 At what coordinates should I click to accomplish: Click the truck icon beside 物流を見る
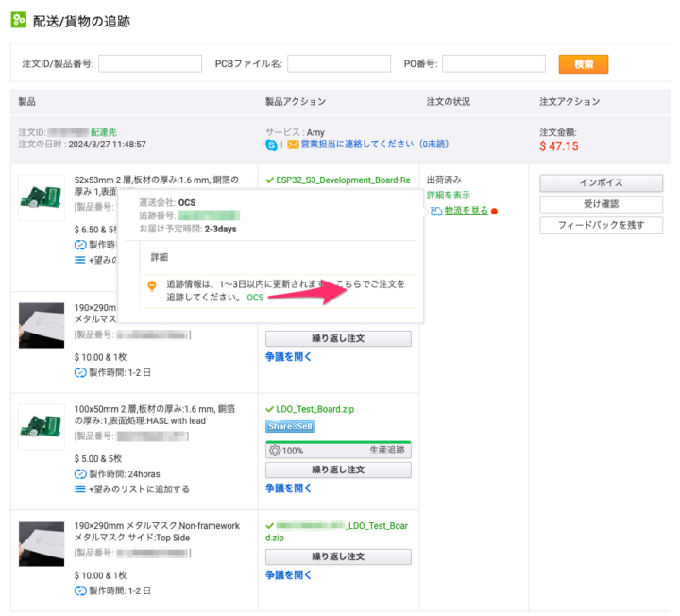coord(435,211)
